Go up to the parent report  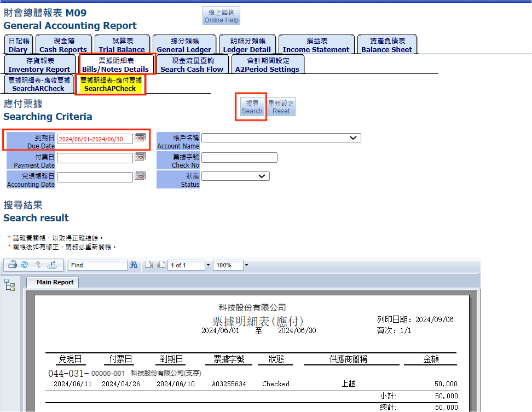38,265
